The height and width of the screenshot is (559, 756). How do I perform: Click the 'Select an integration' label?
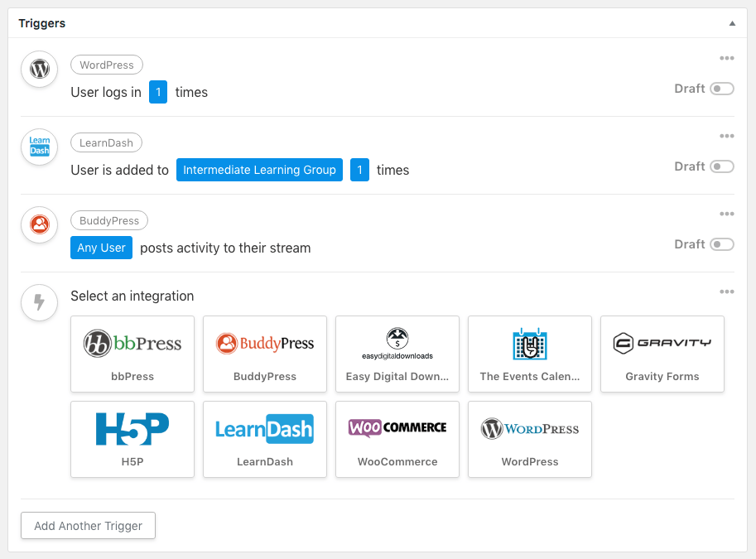coord(132,296)
